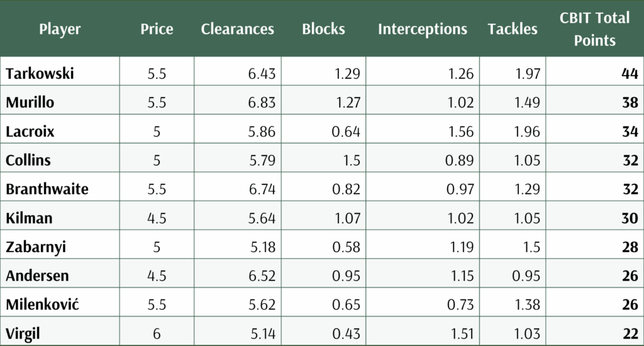The width and height of the screenshot is (644, 346).
Task: Select Murillo's clearances value 6.83
Action: tap(262, 103)
